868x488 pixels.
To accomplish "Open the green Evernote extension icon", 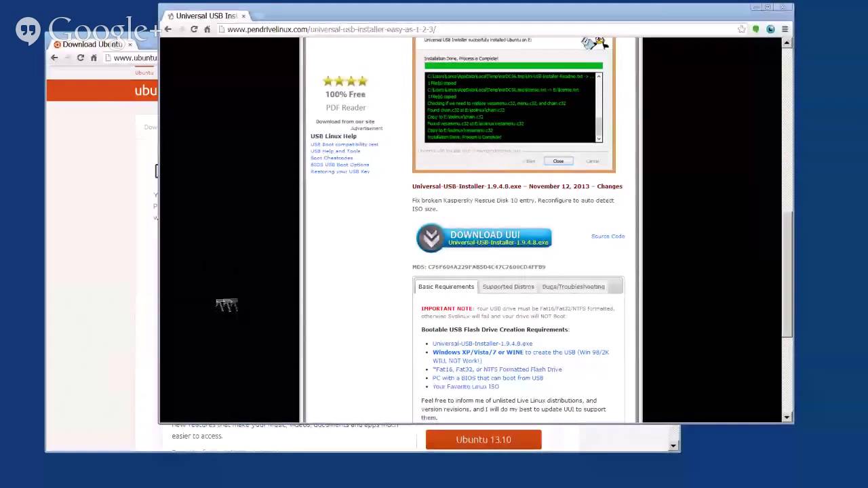I will (x=755, y=29).
